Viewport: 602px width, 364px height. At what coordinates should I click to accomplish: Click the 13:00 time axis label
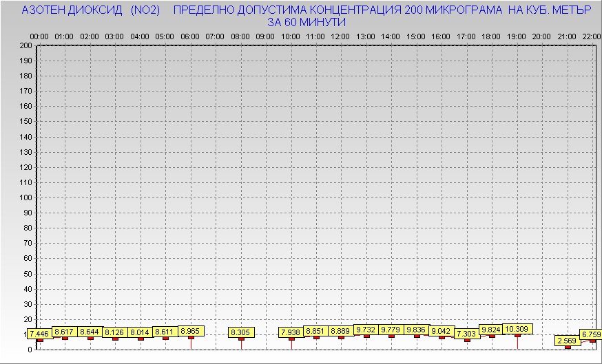[366, 36]
